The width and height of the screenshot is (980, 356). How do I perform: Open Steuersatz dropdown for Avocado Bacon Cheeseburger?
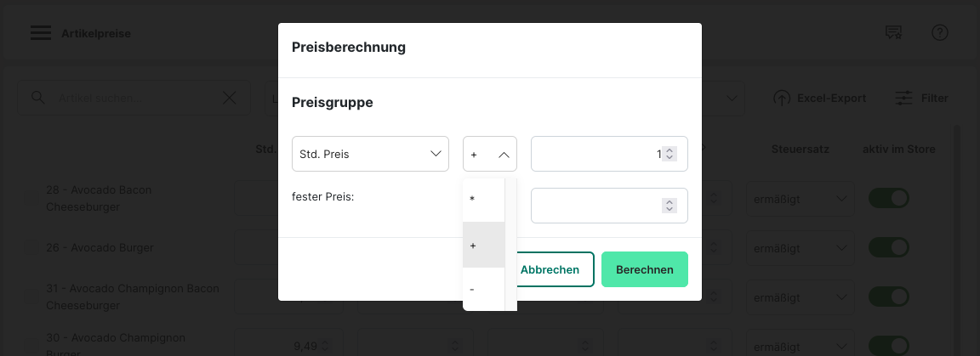coord(800,199)
